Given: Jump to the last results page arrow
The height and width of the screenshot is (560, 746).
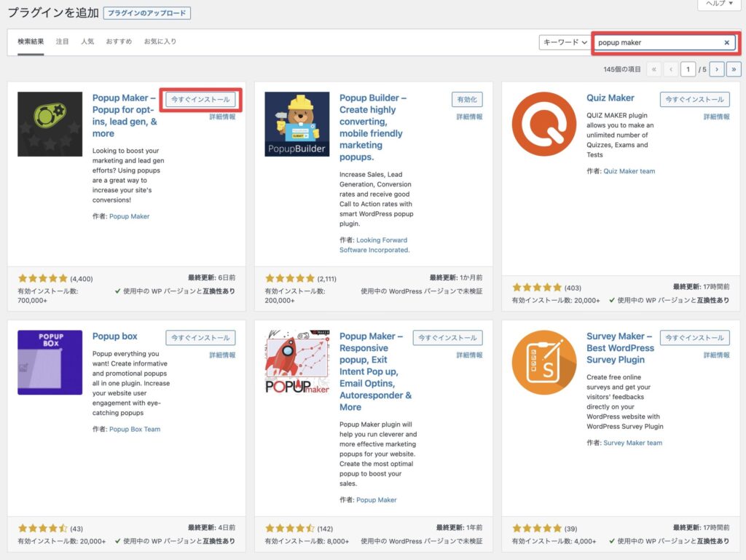Looking at the screenshot, I should click(x=734, y=69).
